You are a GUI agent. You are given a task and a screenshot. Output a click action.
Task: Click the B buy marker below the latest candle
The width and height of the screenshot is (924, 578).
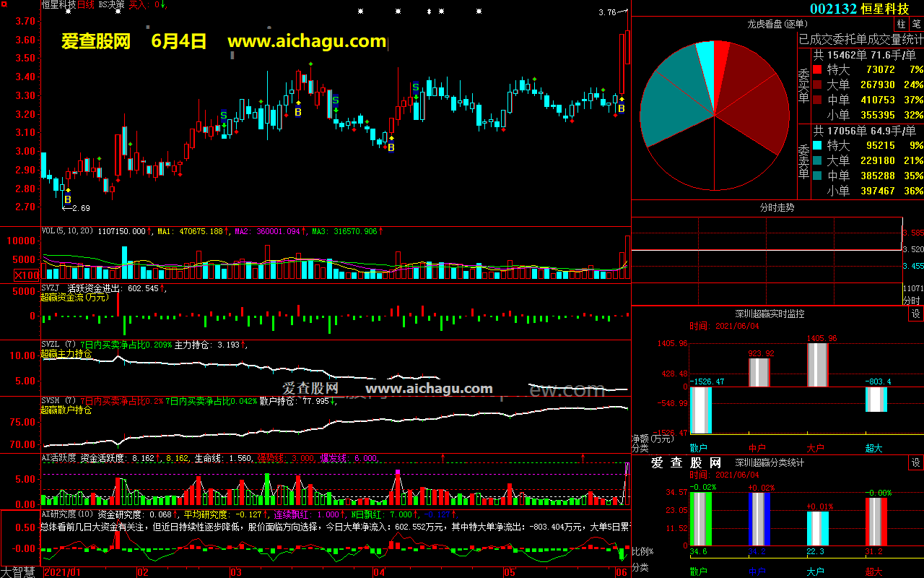tap(621, 108)
